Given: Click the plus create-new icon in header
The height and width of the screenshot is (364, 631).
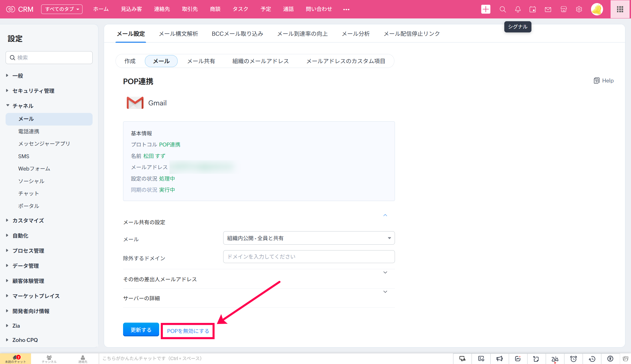Looking at the screenshot, I should point(486,9).
